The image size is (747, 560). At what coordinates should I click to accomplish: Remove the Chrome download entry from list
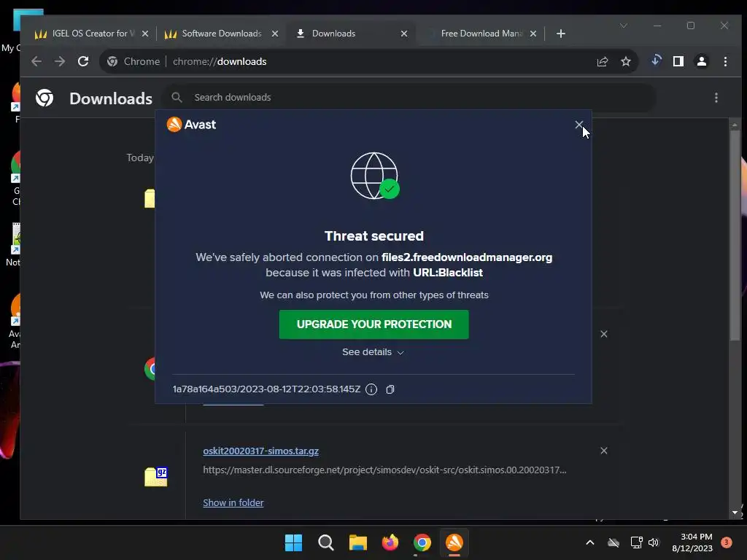pos(603,334)
